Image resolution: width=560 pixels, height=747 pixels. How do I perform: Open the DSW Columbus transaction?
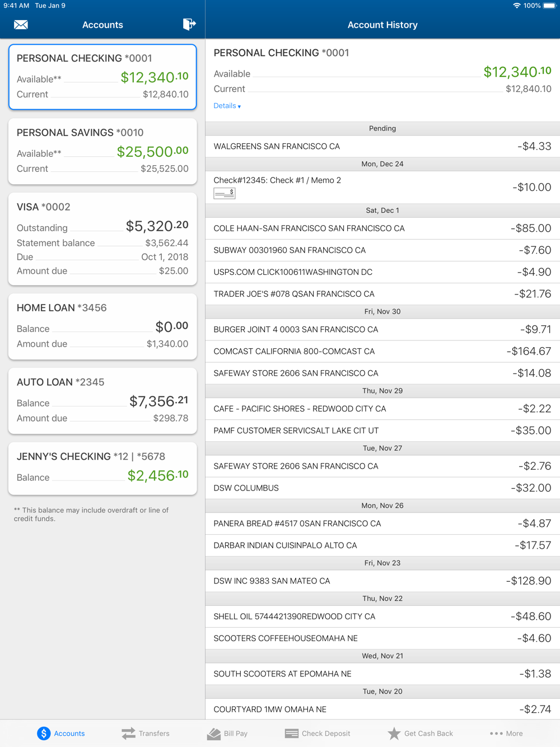(x=382, y=488)
